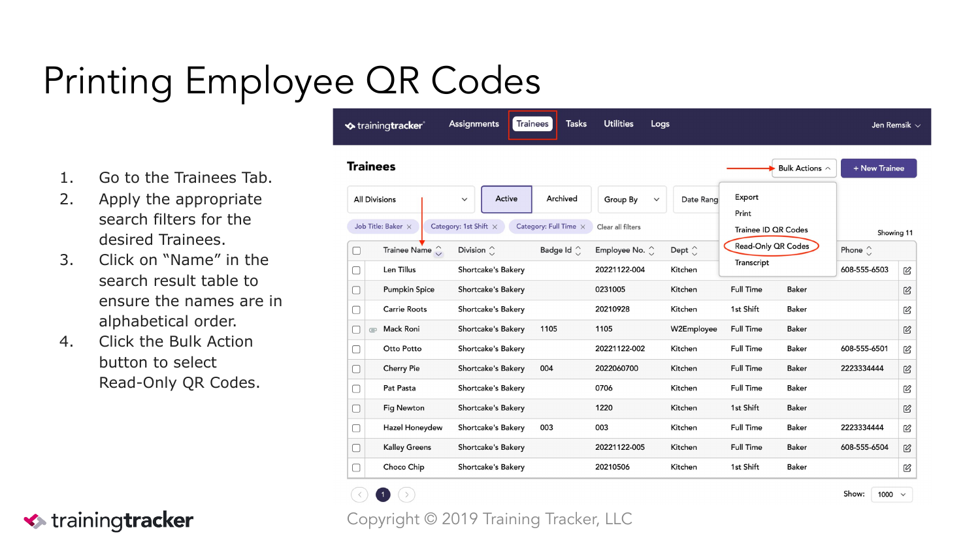The height and width of the screenshot is (551, 980).
Task: Open the Tasks tab
Action: point(576,124)
